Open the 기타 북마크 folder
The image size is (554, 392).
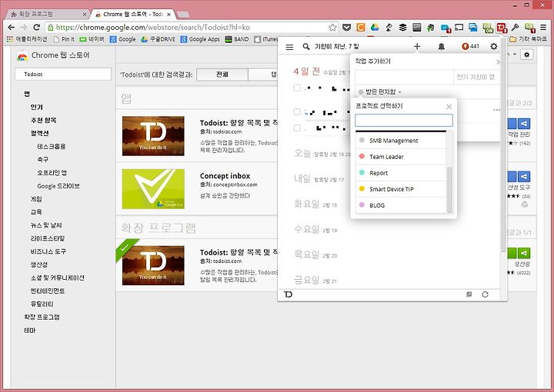[528, 38]
